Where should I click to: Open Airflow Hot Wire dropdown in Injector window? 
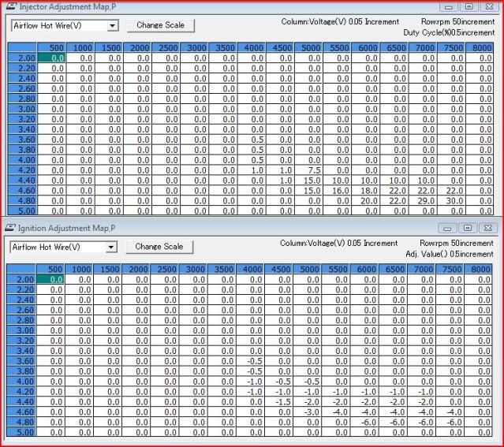113,26
